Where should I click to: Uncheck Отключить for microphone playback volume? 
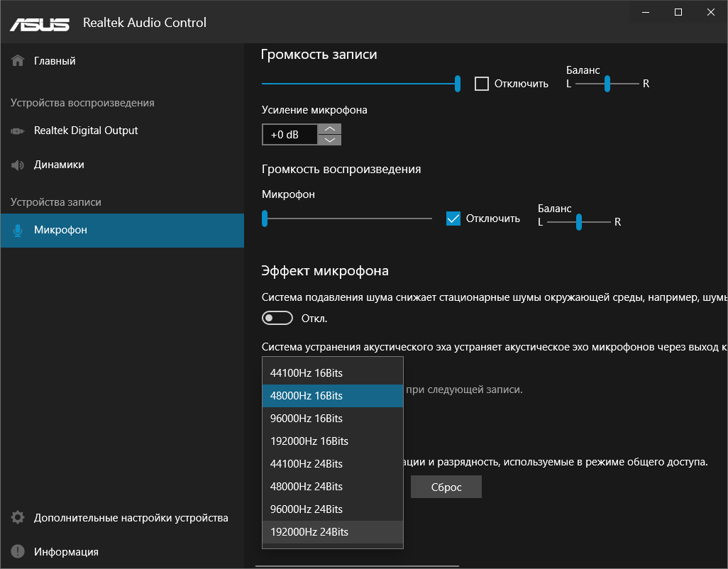pyautogui.click(x=453, y=219)
